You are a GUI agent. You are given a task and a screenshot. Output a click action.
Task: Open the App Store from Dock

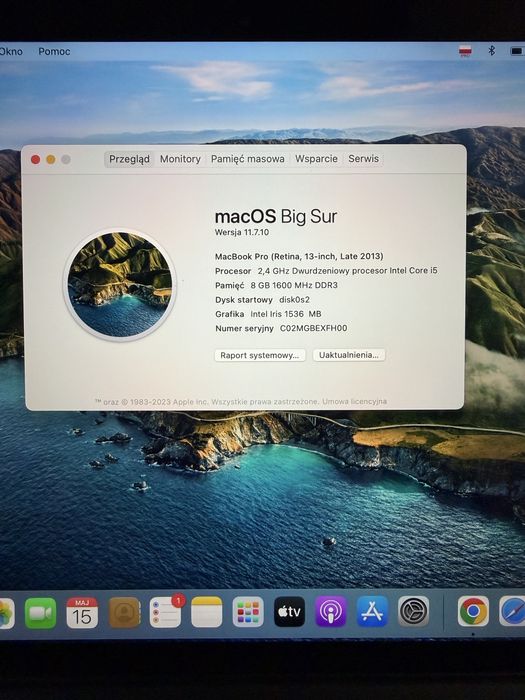click(372, 611)
